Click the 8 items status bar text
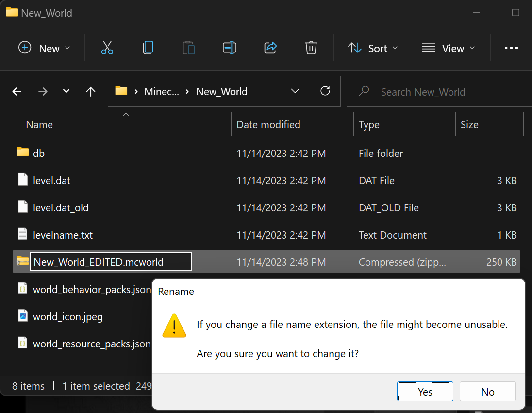Image resolution: width=532 pixels, height=413 pixels. point(29,386)
